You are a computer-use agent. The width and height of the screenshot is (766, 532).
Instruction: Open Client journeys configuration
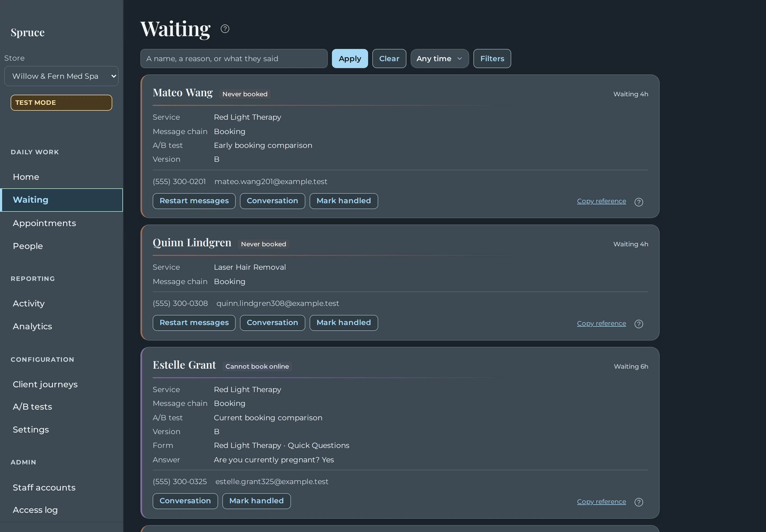61,385
